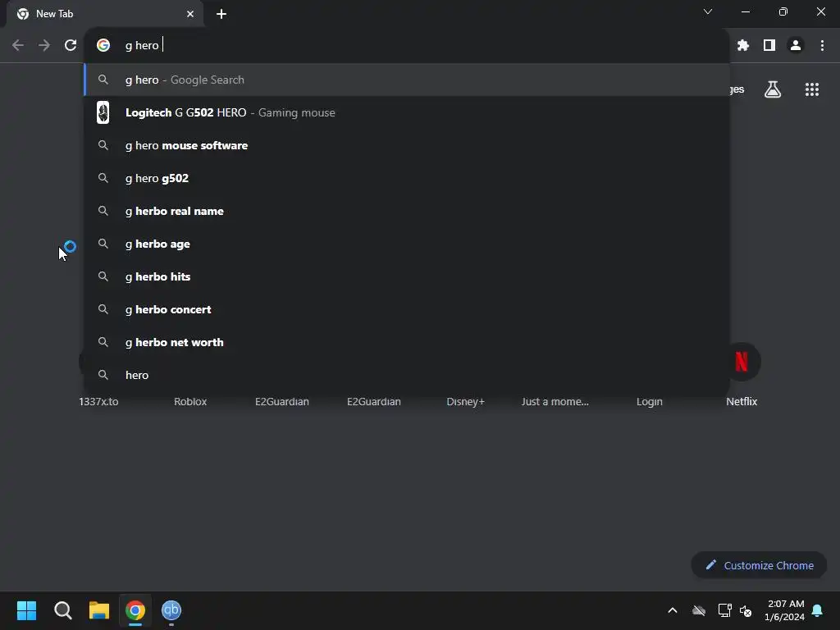The image size is (840, 630).
Task: Choose the 'g herbo age' suggestion
Action: (407, 244)
